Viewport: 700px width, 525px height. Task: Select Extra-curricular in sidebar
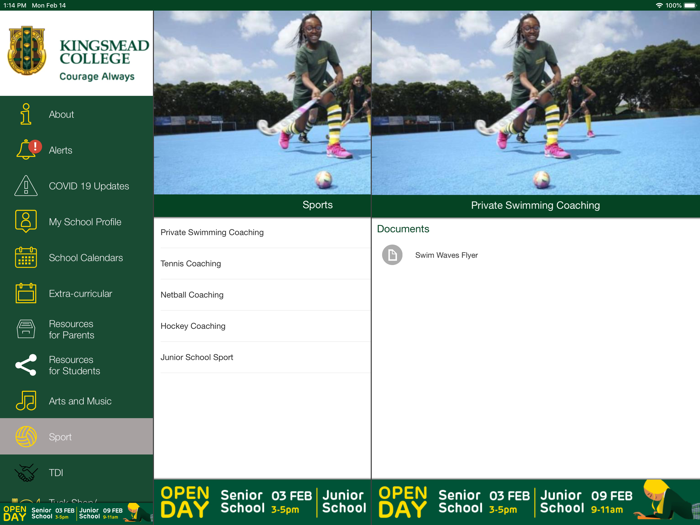[x=80, y=294]
